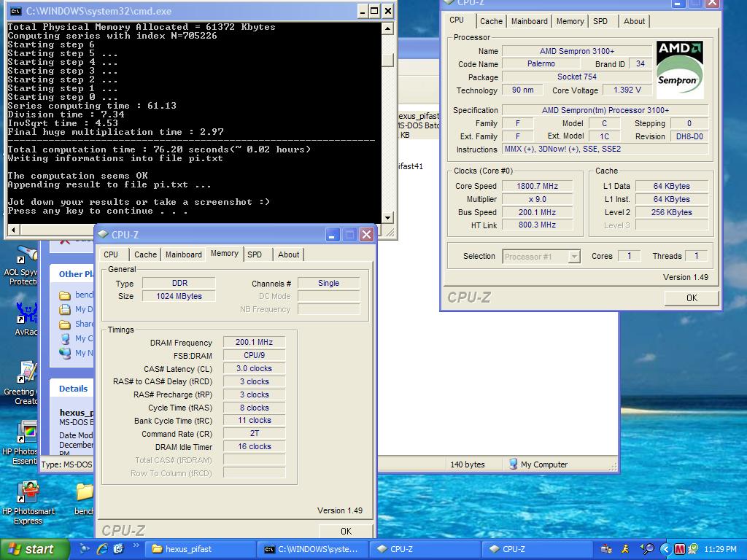Click the cmd.exe title bar icon
The image size is (747, 560).
click(16, 11)
